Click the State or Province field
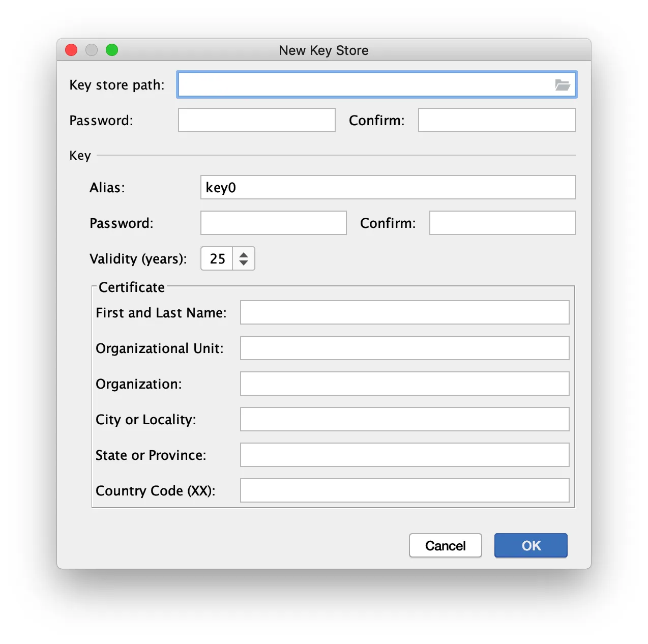Screen dimensions: 648x644 point(405,455)
